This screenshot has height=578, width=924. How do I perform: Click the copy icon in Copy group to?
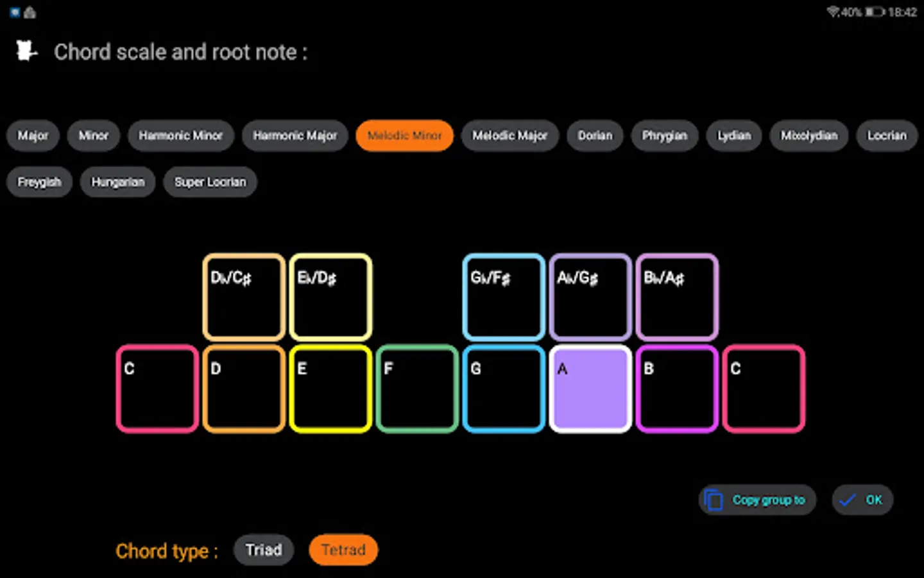(x=714, y=500)
